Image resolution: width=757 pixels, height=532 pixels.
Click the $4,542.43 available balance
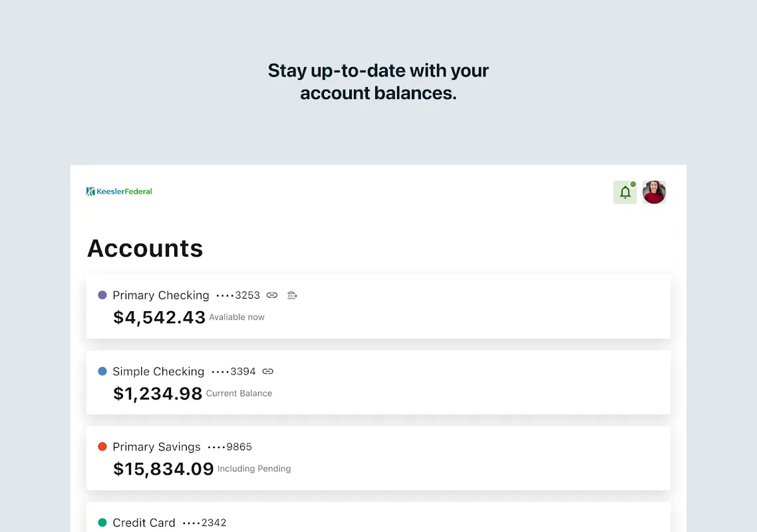pyautogui.click(x=160, y=317)
